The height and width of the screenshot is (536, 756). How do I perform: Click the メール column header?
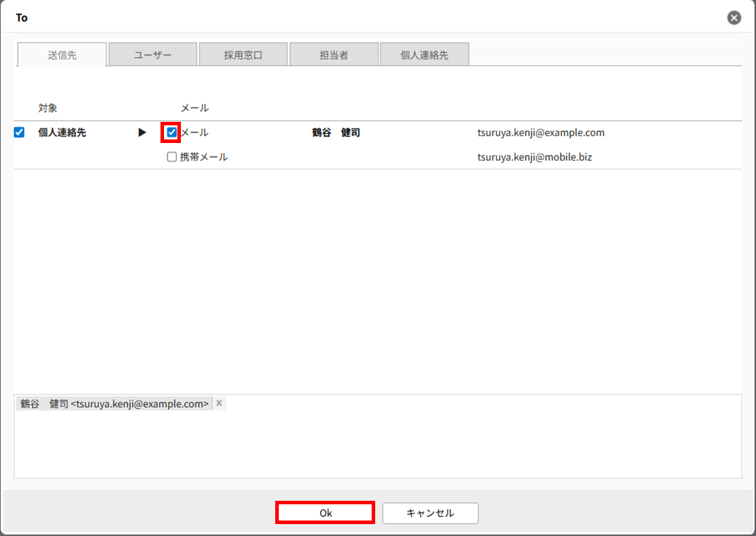[195, 108]
